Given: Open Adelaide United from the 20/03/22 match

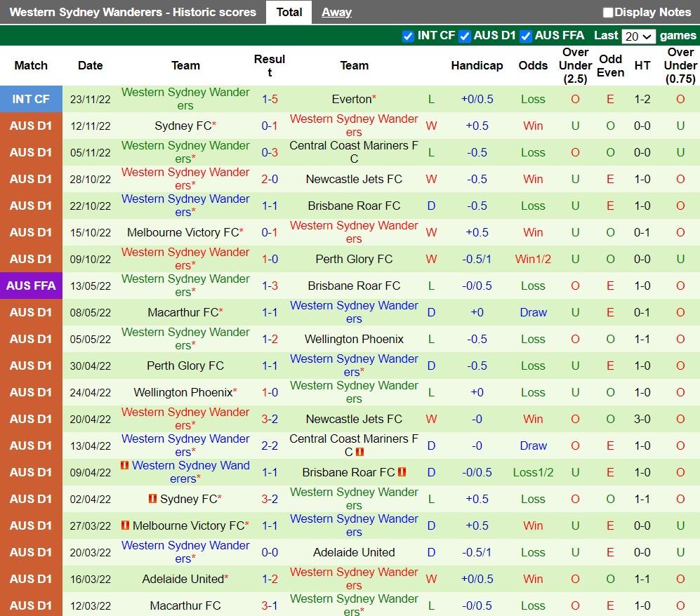Looking at the screenshot, I should (354, 552).
